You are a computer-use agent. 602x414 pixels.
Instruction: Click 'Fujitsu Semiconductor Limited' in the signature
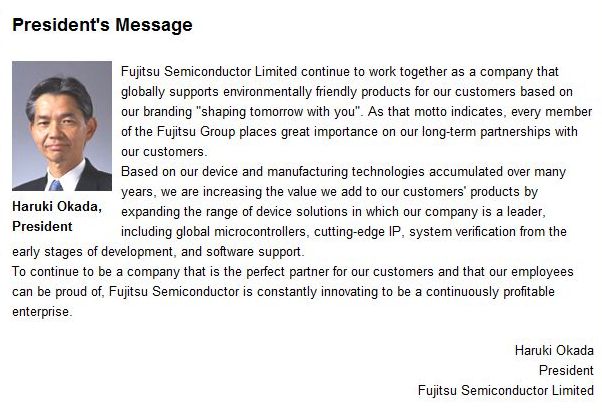[506, 390]
